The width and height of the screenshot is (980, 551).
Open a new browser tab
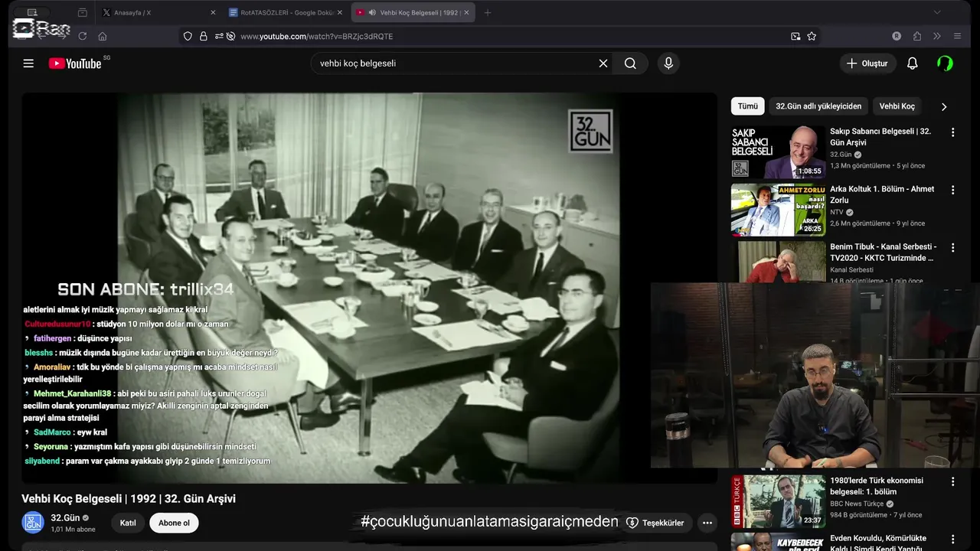[488, 12]
